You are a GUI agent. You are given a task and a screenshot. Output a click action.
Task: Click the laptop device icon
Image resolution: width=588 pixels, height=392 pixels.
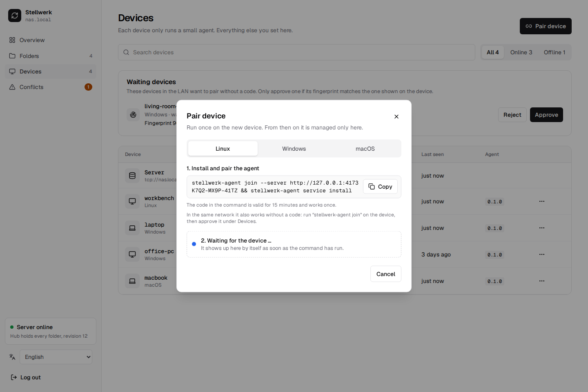click(132, 228)
